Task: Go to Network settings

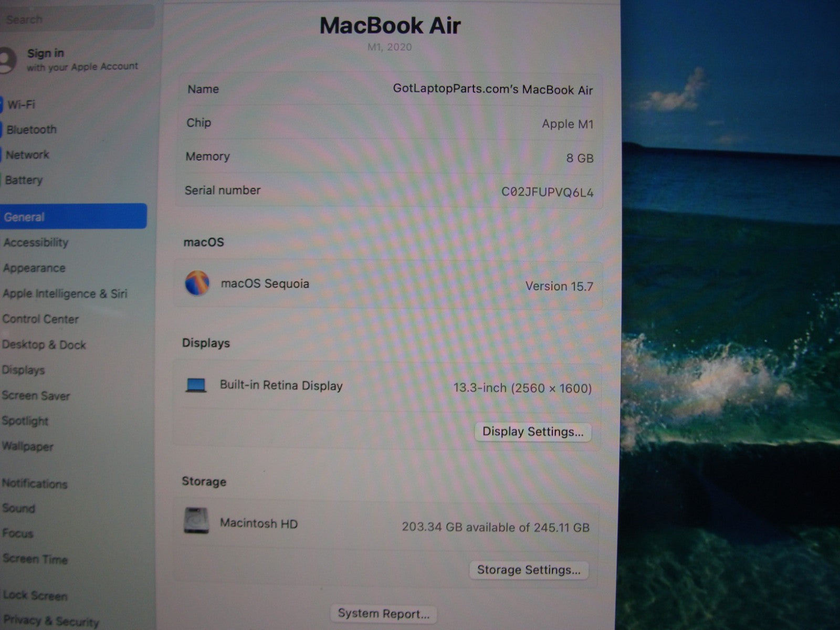Action: coord(27,155)
